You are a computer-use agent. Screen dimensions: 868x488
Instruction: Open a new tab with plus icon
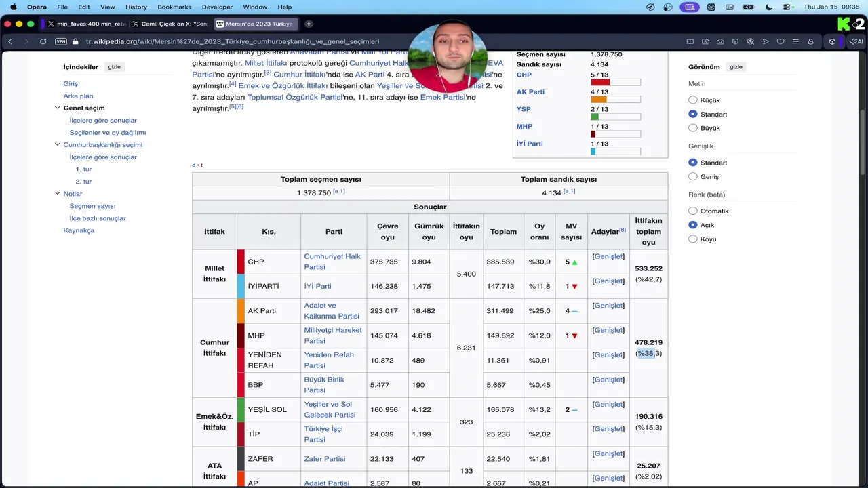click(x=309, y=24)
